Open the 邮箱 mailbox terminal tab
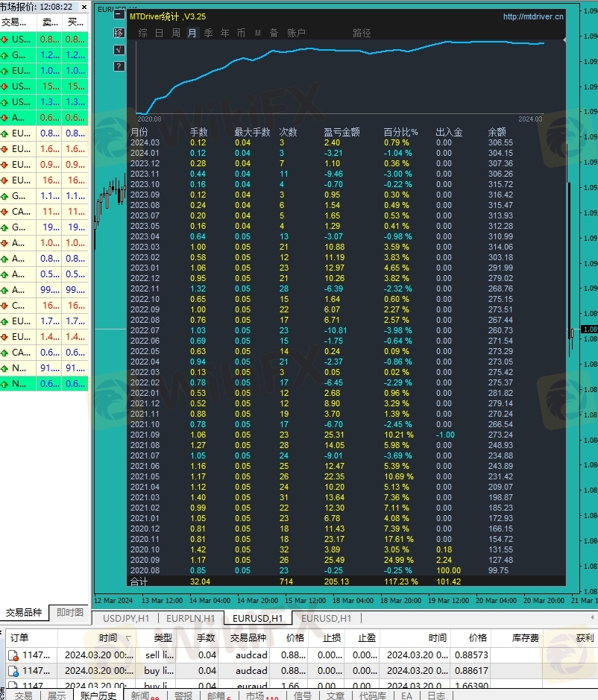 (218, 696)
